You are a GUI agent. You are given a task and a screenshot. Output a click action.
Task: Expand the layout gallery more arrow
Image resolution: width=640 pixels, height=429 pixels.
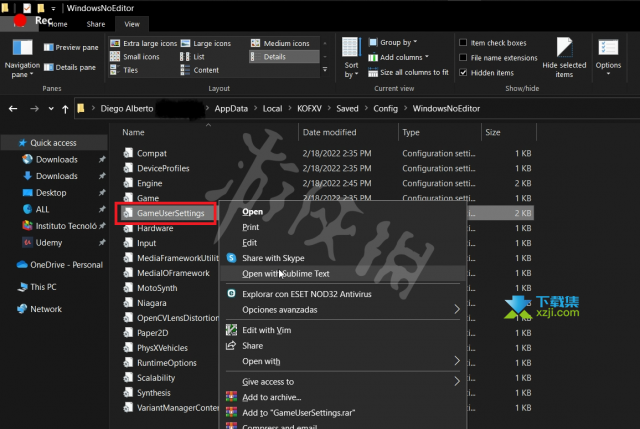pos(325,70)
